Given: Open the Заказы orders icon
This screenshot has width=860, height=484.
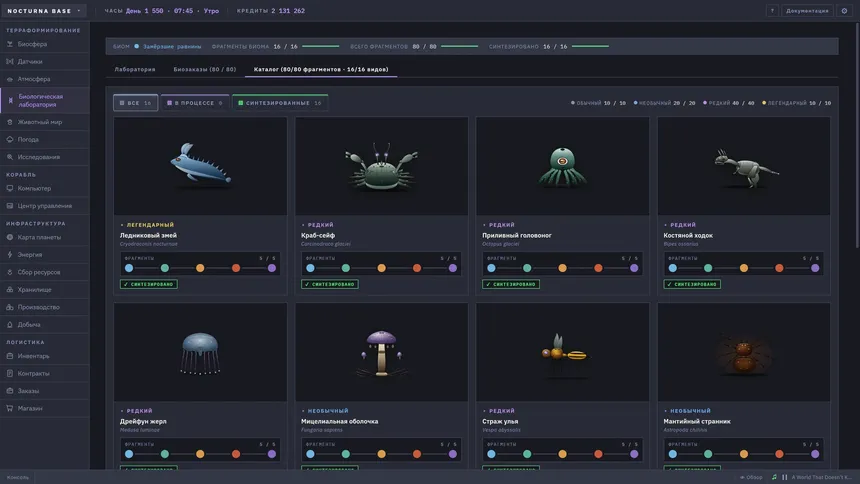Looking at the screenshot, I should pyautogui.click(x=10, y=391).
